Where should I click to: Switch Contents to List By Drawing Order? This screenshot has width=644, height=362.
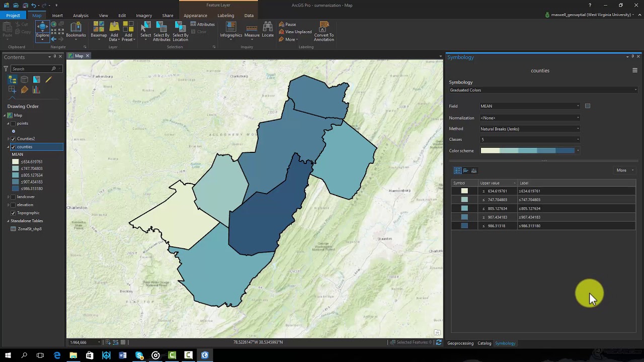(13, 79)
